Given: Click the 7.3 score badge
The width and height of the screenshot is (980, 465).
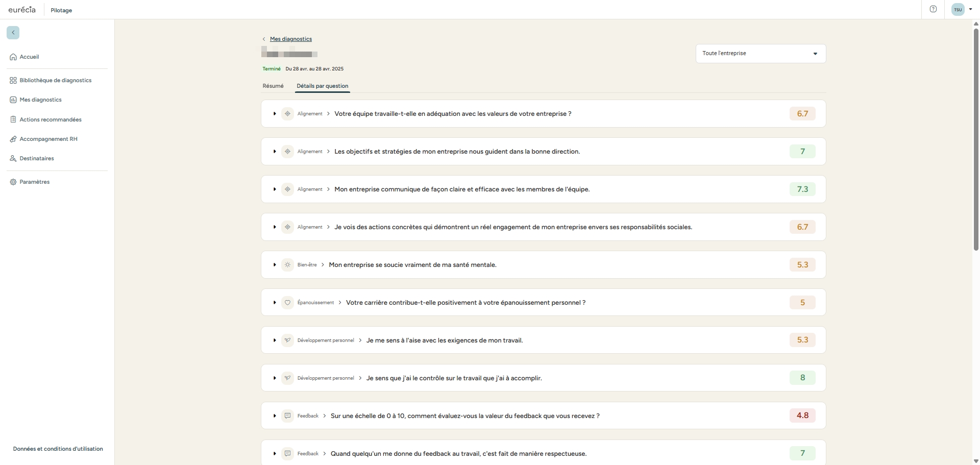Looking at the screenshot, I should point(802,189).
